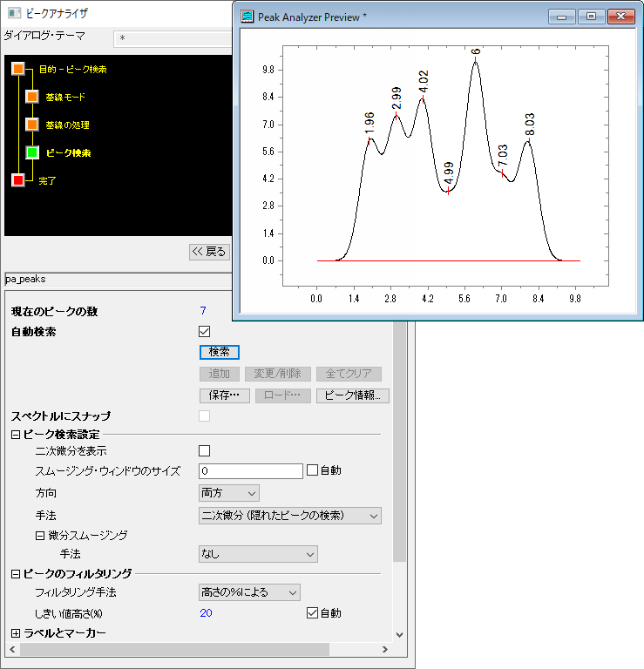Open ピーク情報… dialog button
Viewport: 644px width, 669px height.
[353, 395]
